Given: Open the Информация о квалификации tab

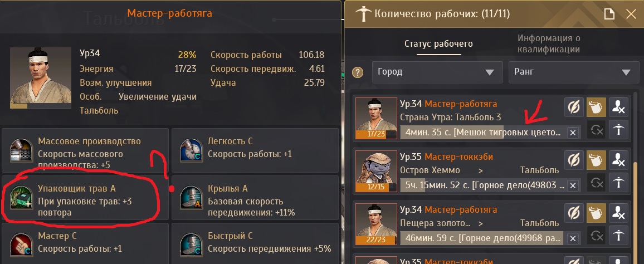Looking at the screenshot, I should (x=549, y=43).
